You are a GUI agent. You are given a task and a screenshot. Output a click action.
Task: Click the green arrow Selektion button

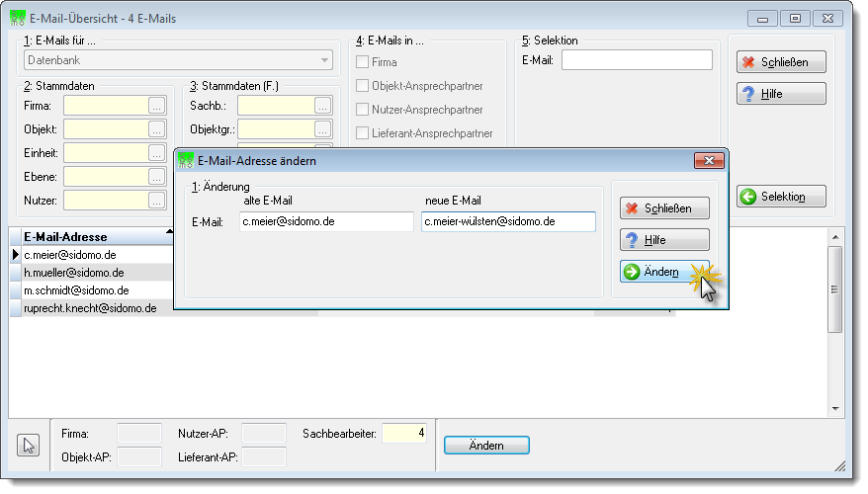coord(781,197)
